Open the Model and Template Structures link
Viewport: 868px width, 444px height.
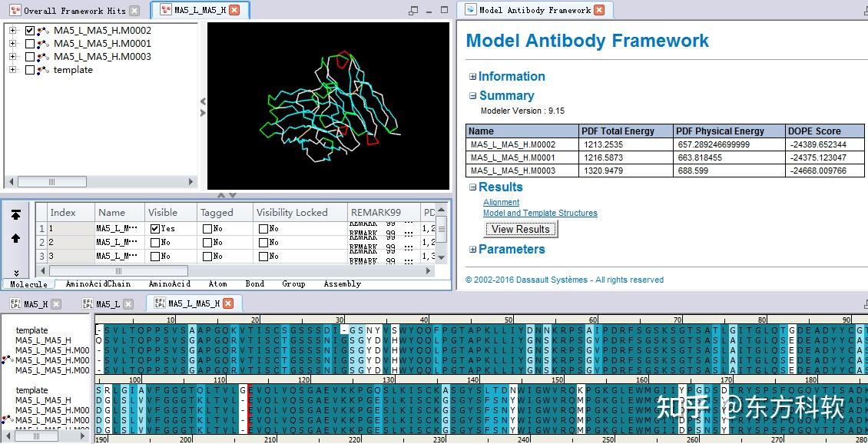pyautogui.click(x=540, y=214)
